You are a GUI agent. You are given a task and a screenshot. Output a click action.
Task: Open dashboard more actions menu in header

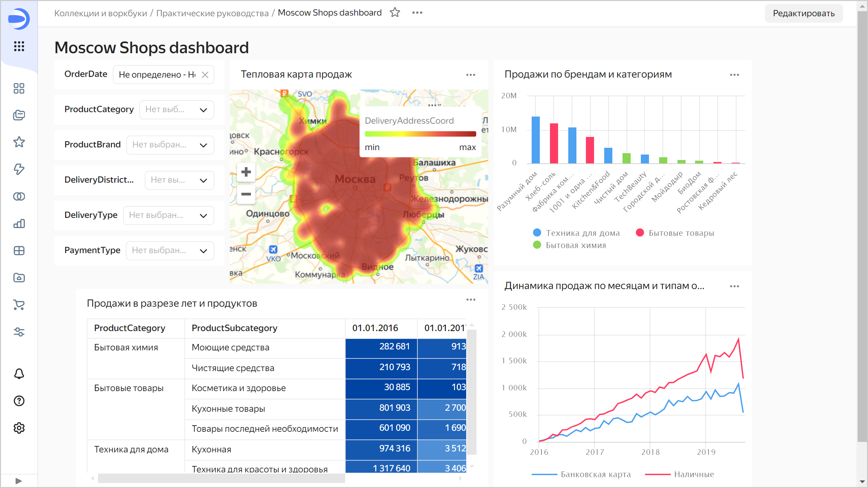click(417, 13)
